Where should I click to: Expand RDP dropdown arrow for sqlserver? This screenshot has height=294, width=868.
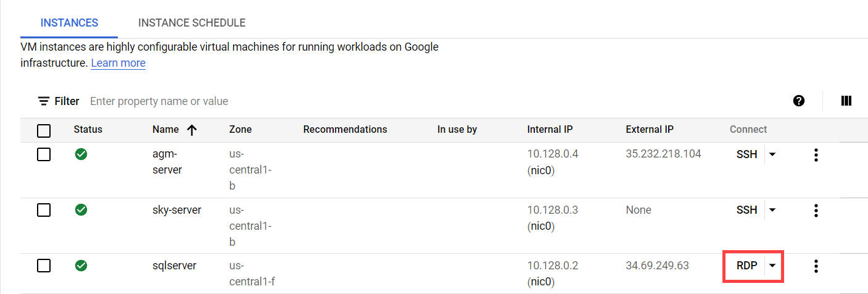(x=772, y=266)
